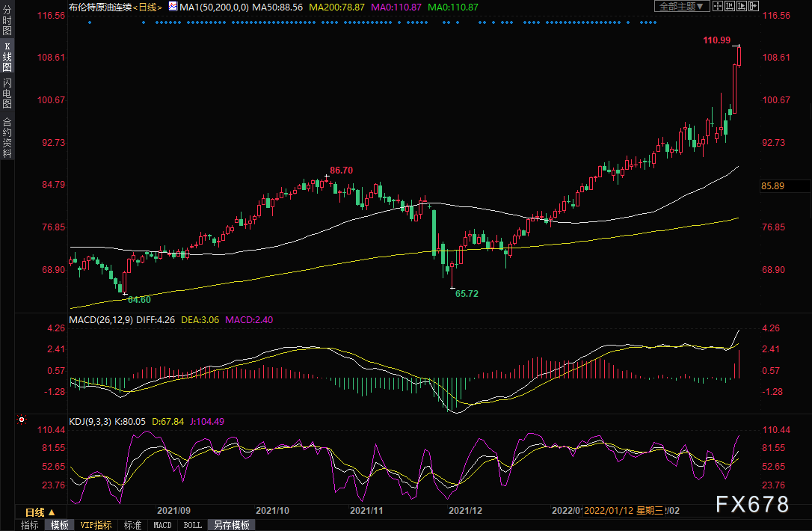
Task: Select the K线图 side tab
Action: pyautogui.click(x=7, y=57)
